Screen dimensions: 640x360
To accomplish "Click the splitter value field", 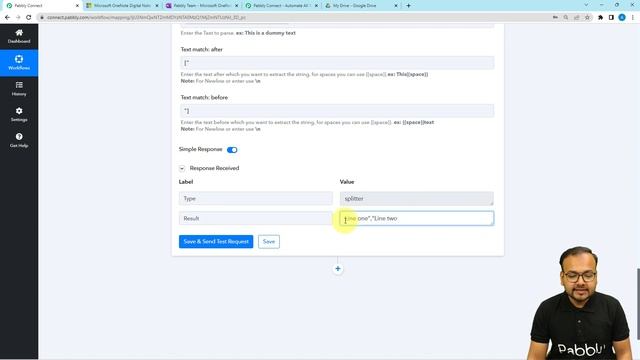I will coord(416,198).
